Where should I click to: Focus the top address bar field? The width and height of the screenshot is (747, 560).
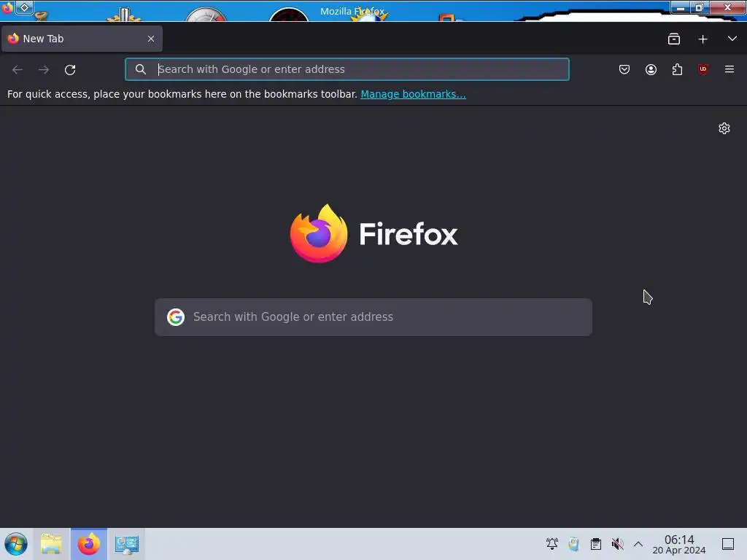[x=347, y=69]
